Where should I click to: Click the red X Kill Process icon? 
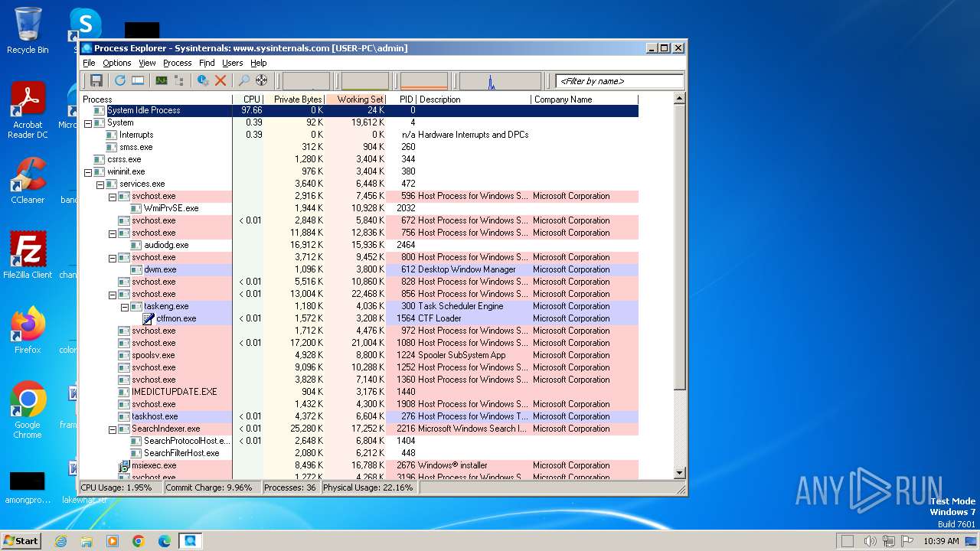(220, 80)
